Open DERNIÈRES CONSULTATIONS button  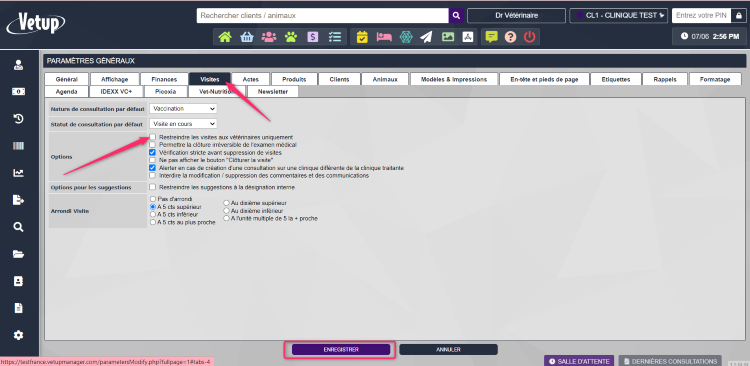click(670, 361)
